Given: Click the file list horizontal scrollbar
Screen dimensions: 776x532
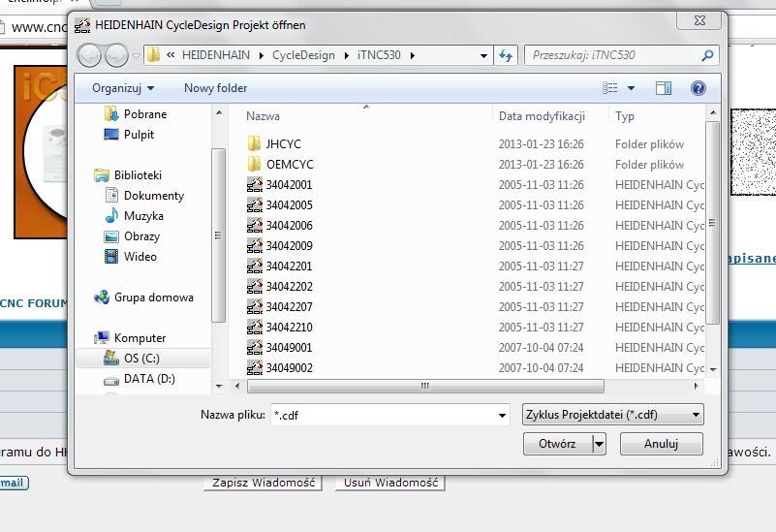Looking at the screenshot, I should 425,386.
